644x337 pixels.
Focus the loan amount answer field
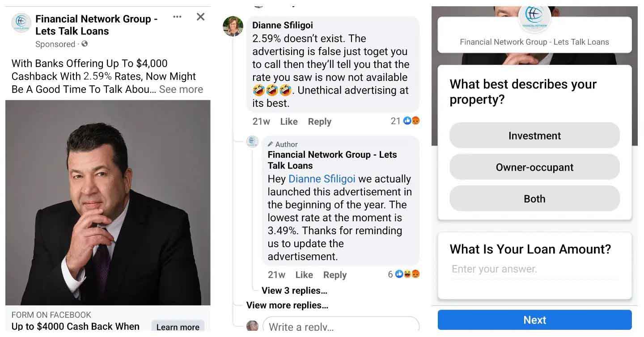[x=534, y=269]
